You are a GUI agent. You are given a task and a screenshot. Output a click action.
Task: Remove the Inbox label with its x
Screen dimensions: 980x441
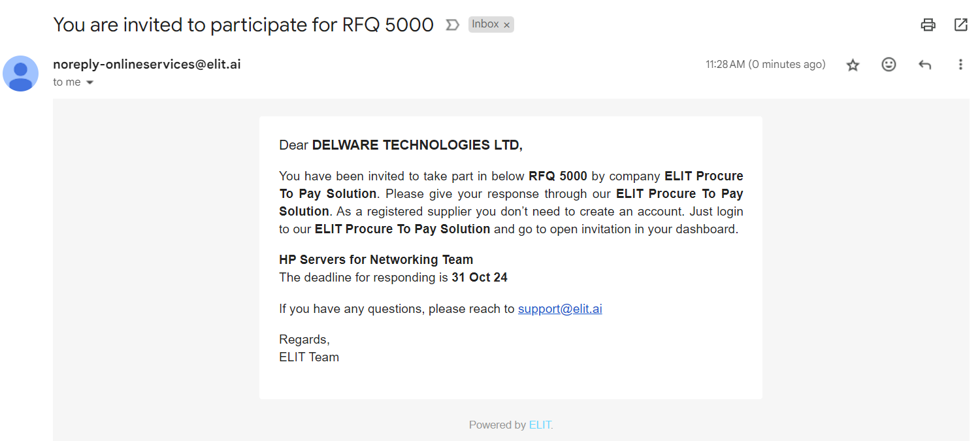tap(507, 25)
